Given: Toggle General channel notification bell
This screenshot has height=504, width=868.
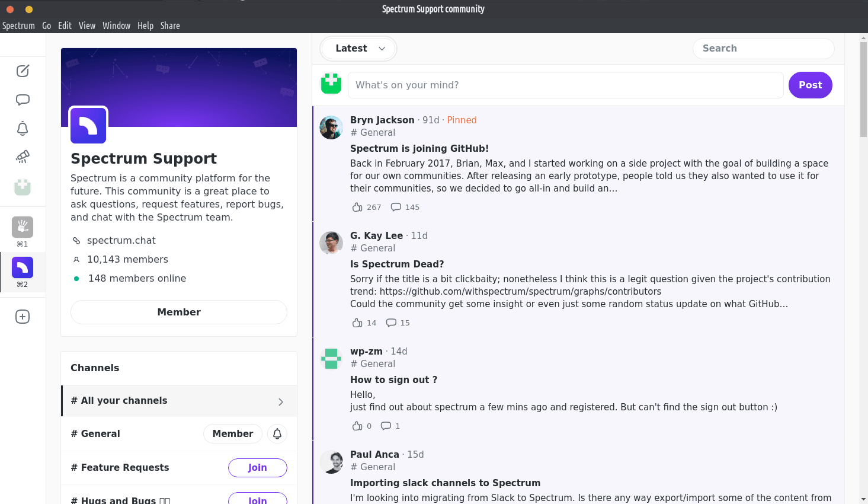Looking at the screenshot, I should 277,434.
